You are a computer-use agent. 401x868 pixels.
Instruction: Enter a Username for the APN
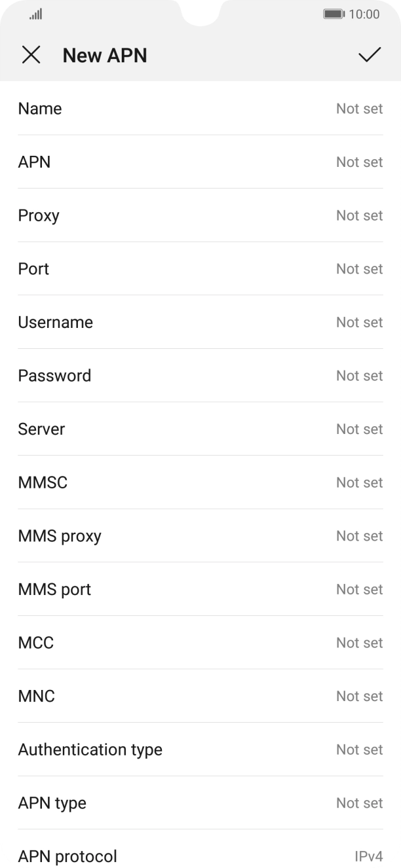click(200, 322)
